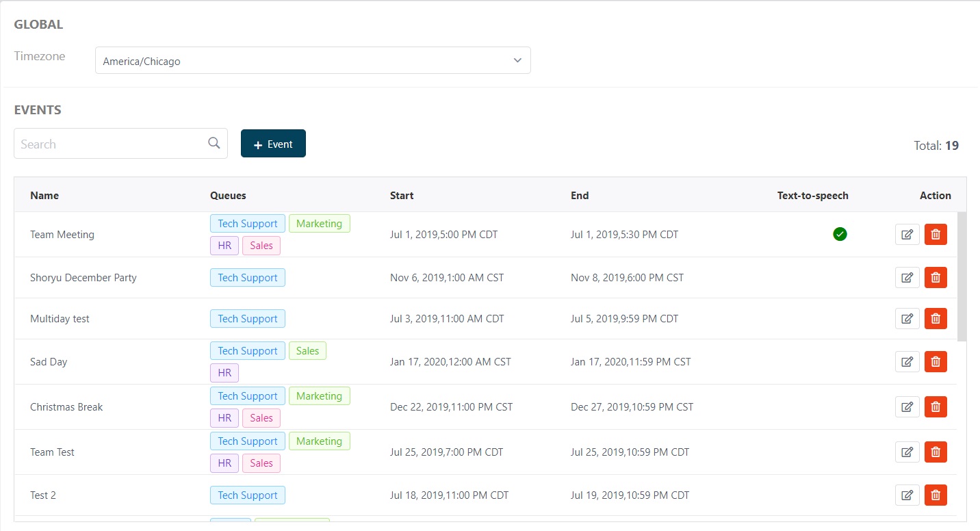Screen dimensions: 980x531
Task: Click the End column header
Action: [580, 196]
